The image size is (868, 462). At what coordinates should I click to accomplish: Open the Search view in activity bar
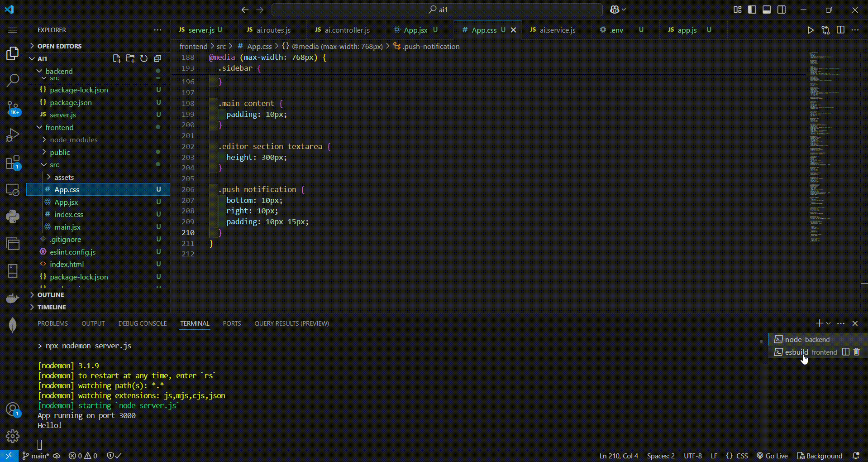[13, 81]
